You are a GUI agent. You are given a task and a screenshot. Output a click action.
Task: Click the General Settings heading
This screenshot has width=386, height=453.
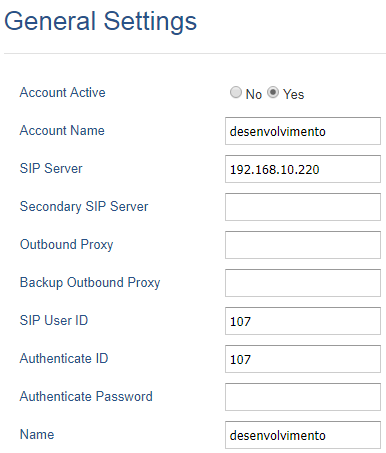[x=100, y=22]
